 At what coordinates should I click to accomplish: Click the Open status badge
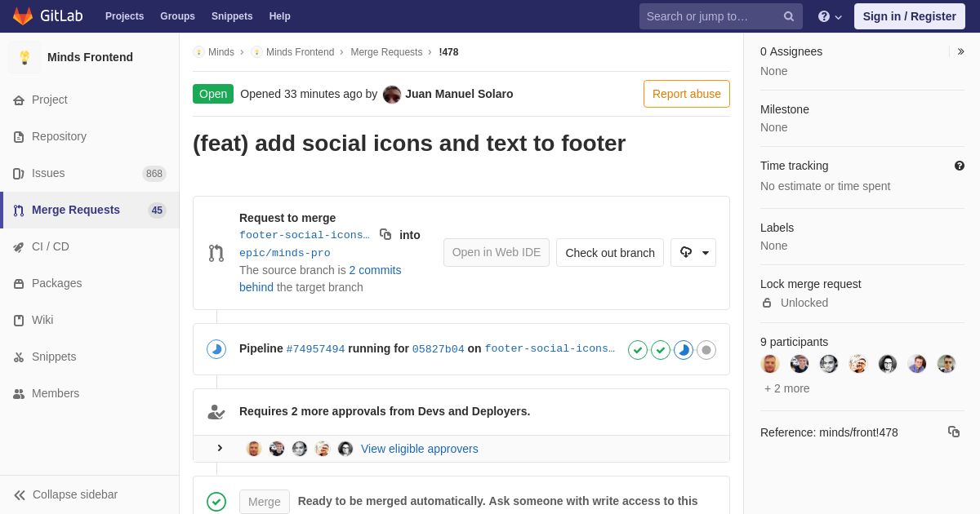coord(213,94)
